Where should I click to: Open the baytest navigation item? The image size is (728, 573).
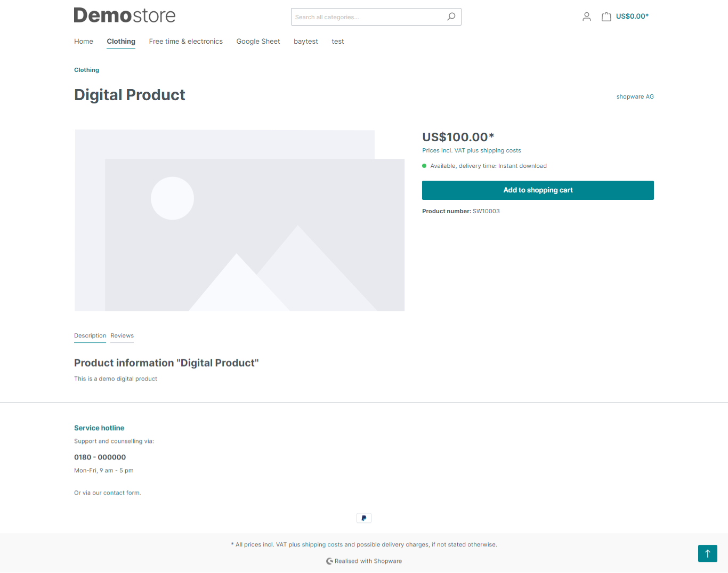pos(306,42)
